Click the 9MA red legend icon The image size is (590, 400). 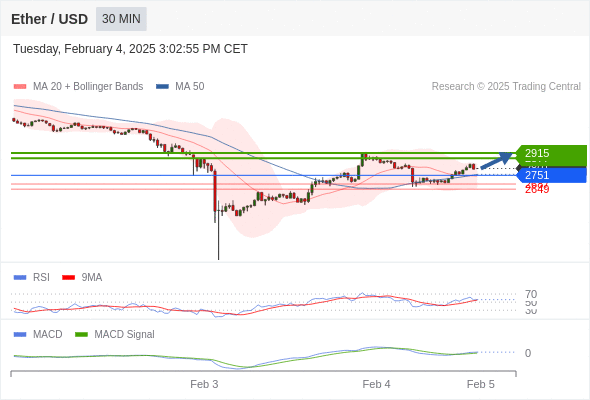click(68, 278)
